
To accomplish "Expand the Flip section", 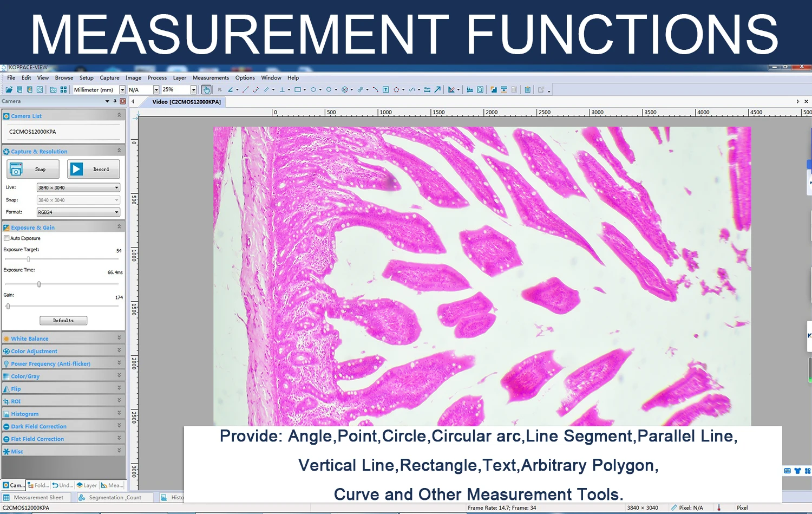I will pyautogui.click(x=63, y=388).
